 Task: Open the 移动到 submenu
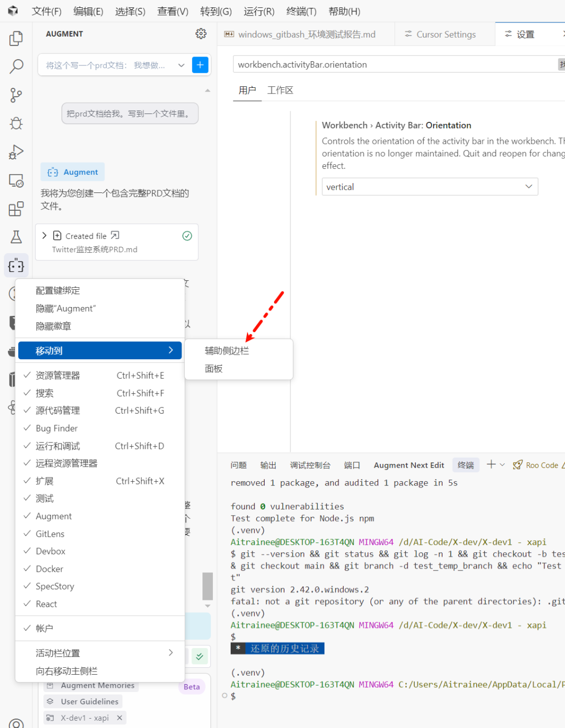(x=100, y=350)
